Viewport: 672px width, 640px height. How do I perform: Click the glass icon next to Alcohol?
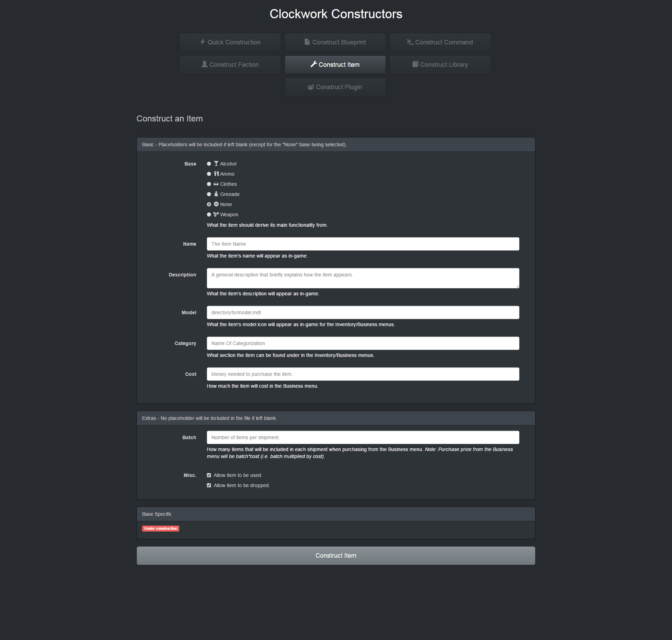216,164
